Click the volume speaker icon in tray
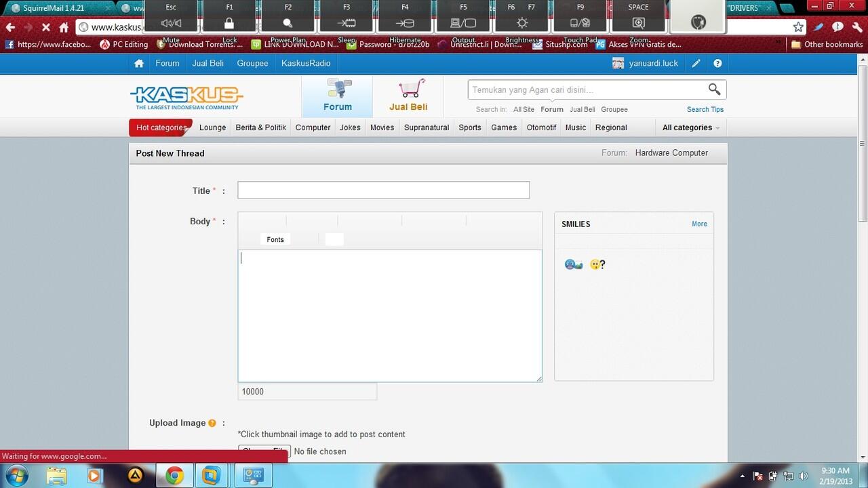Viewport: 868px width, 488px height. click(804, 476)
